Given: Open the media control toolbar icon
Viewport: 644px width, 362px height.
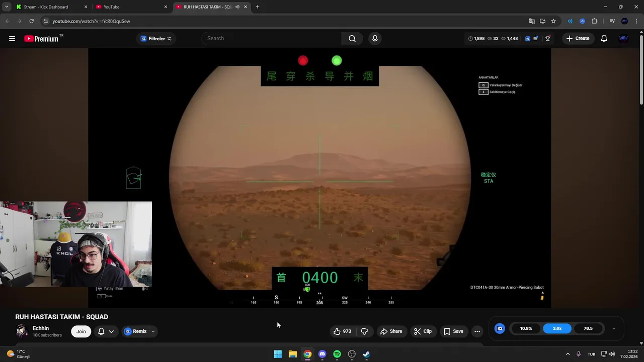Looking at the screenshot, I should click(612, 21).
